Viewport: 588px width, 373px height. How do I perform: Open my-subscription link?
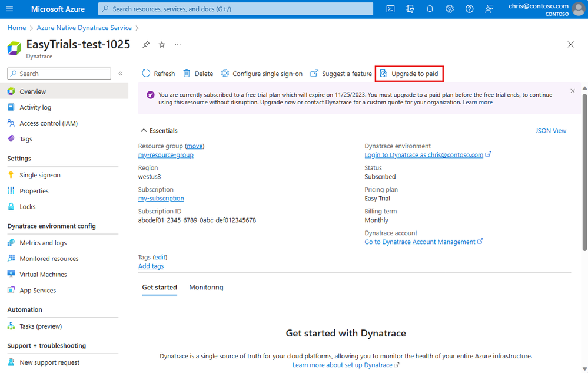161,199
